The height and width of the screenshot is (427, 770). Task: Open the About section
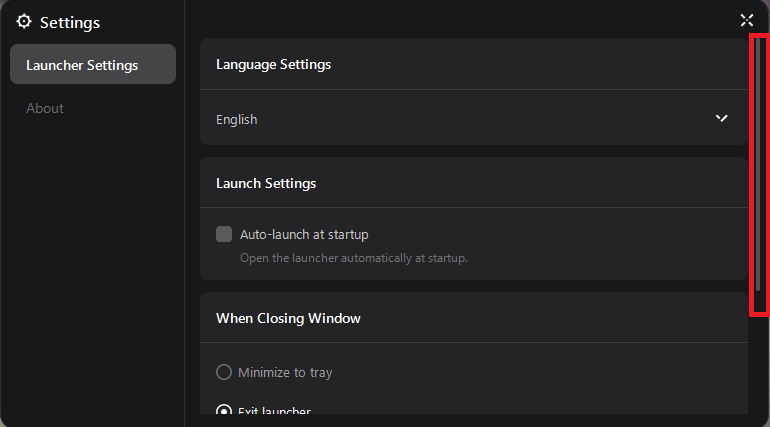[45, 108]
